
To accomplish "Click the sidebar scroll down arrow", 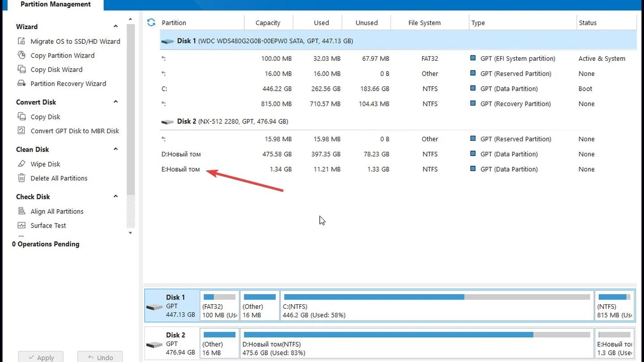I will point(131,233).
